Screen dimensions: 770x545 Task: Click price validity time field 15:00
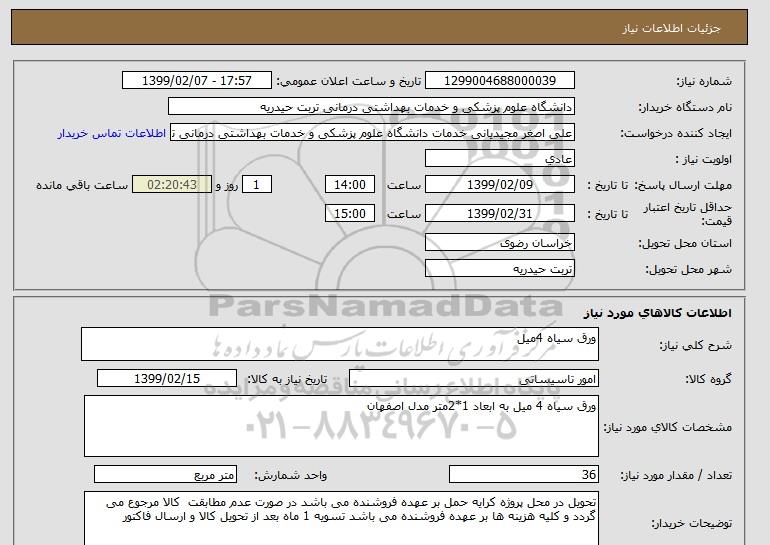(350, 214)
